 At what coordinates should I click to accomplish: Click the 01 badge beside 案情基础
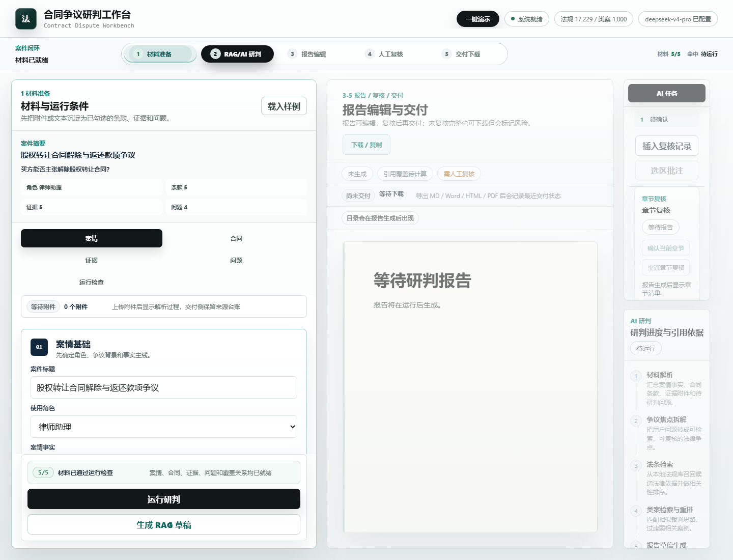(x=39, y=347)
